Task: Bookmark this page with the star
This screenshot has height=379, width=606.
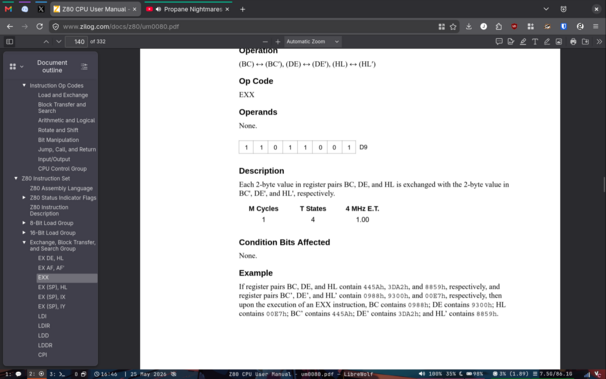Action: (453, 27)
